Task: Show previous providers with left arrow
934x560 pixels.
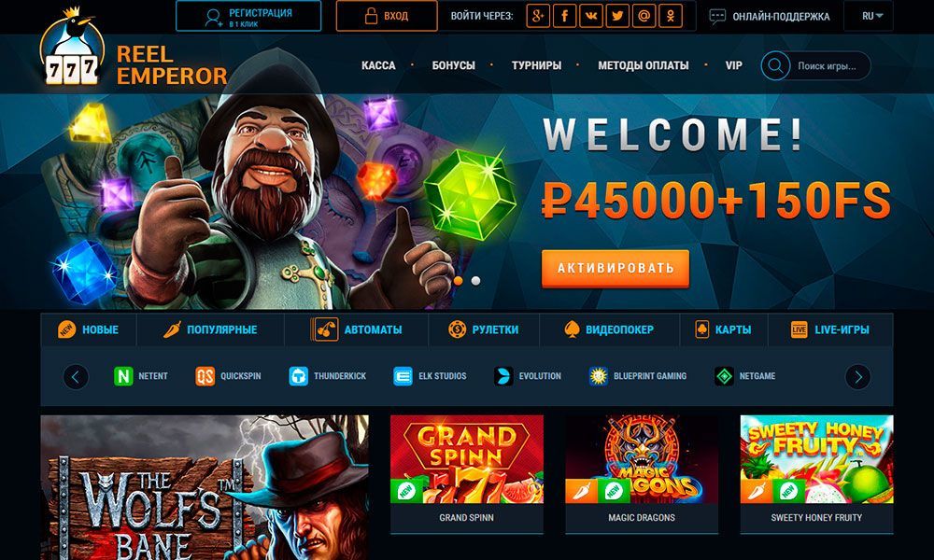Action: 76,377
